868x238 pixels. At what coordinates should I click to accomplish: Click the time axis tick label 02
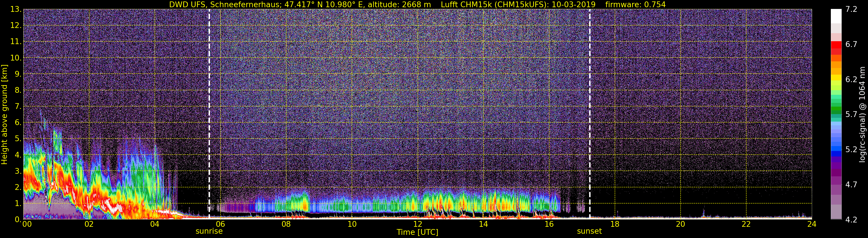pyautogui.click(x=89, y=224)
